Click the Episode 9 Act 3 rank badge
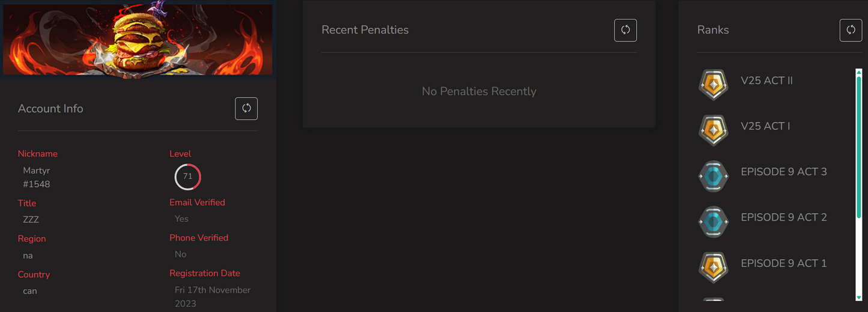This screenshot has height=312, width=868. [713, 176]
